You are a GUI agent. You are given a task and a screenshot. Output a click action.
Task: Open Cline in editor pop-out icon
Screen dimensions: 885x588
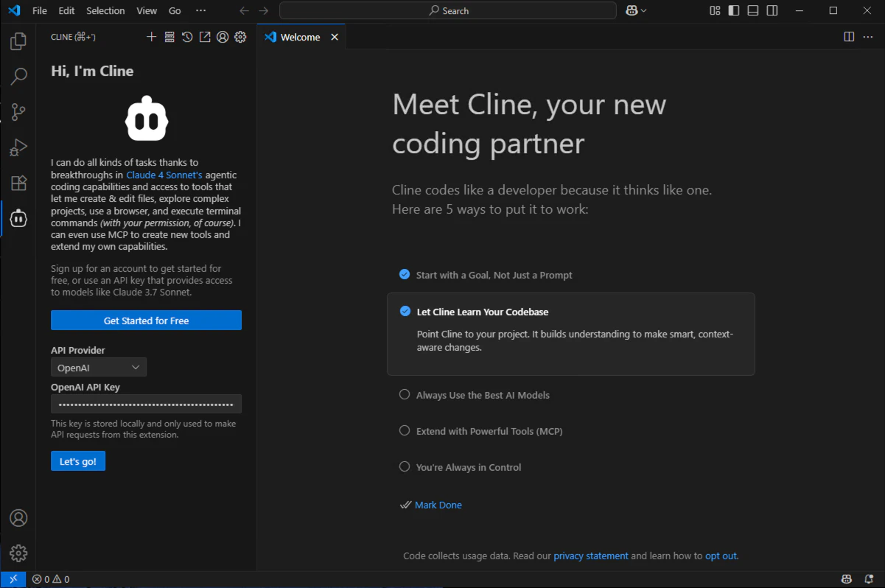click(x=205, y=37)
